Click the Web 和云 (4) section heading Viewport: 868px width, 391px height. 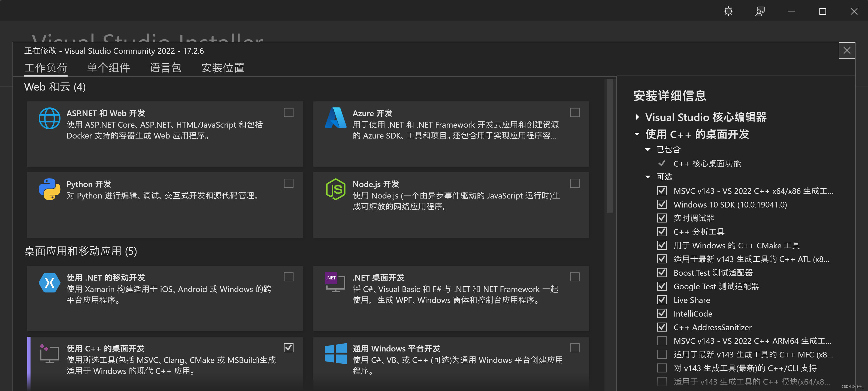[x=55, y=87]
